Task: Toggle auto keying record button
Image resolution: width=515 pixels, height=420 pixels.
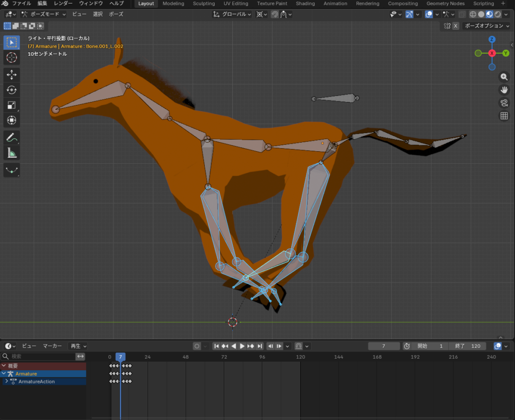Action: (198, 346)
